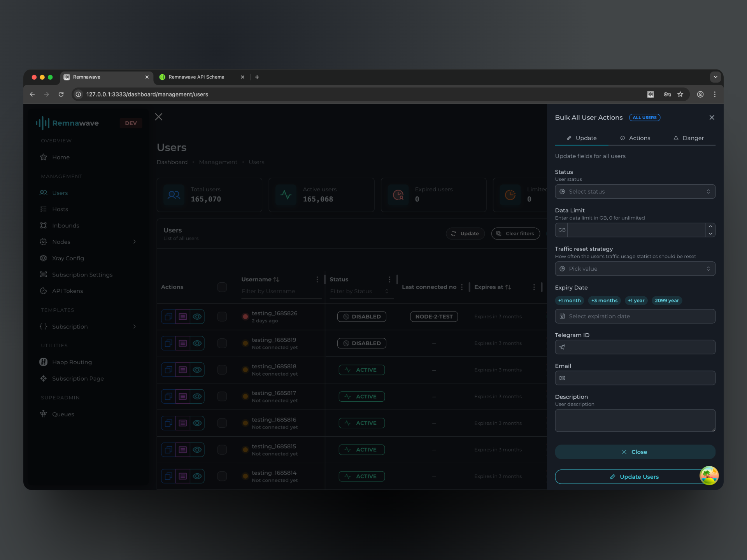Switch to the Danger tab

pyautogui.click(x=689, y=138)
